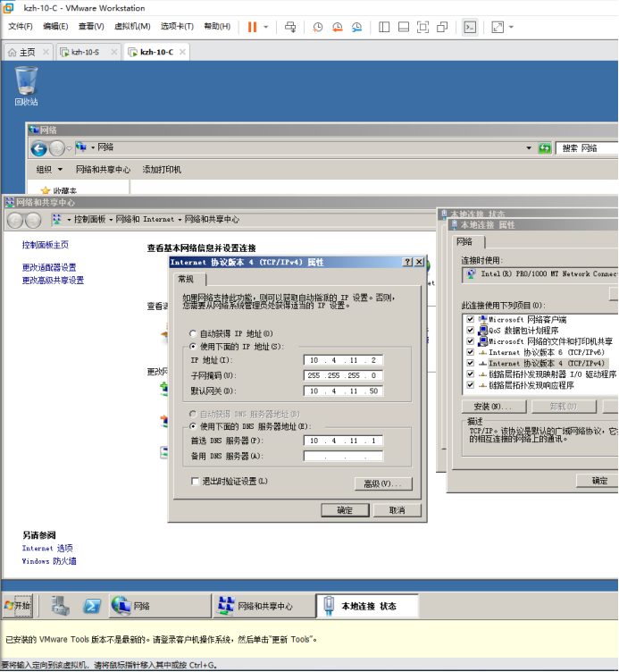
Task: Click the Send Ctrl+Alt+Del toolbar icon
Action: click(290, 27)
